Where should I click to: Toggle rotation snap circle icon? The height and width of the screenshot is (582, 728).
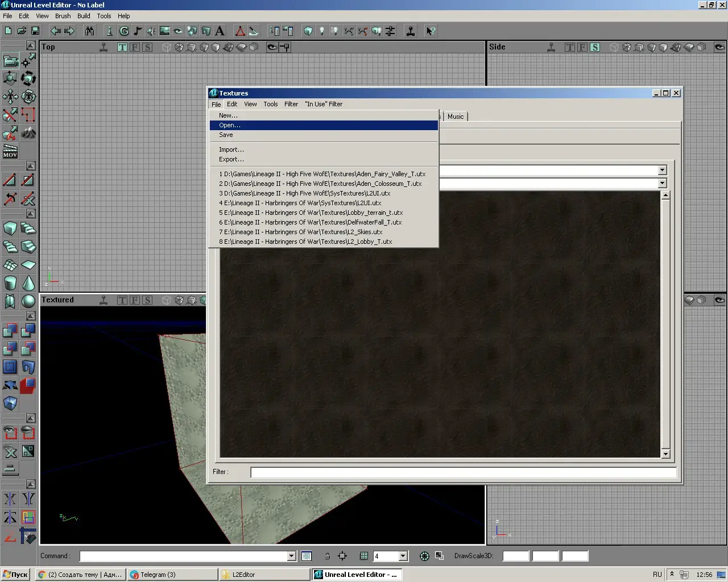pos(424,556)
